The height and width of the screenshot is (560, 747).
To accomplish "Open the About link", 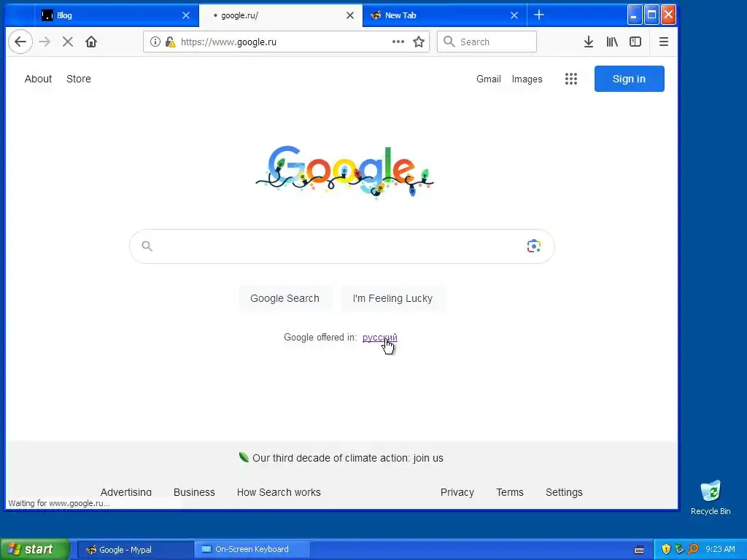I will (38, 79).
